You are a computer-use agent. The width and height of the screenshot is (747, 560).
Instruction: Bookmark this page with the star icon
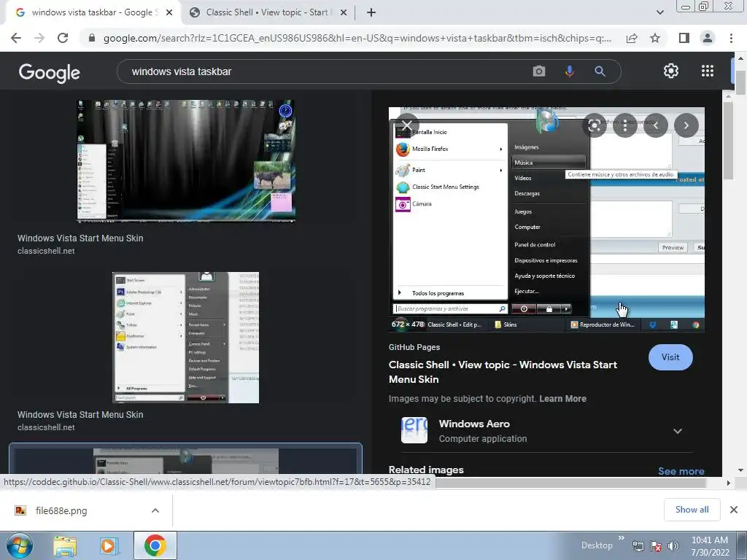(655, 38)
